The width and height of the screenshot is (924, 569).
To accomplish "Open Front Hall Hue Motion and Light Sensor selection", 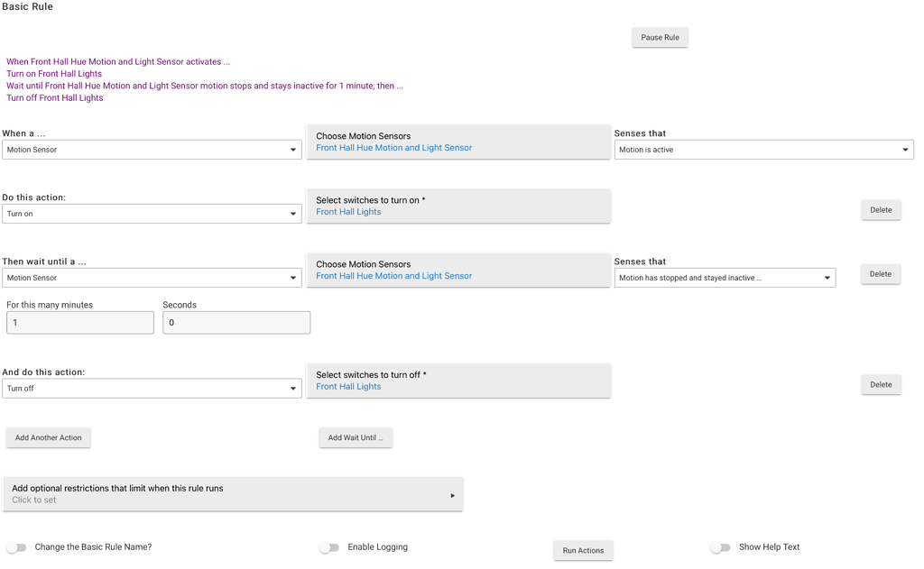I will [x=393, y=147].
